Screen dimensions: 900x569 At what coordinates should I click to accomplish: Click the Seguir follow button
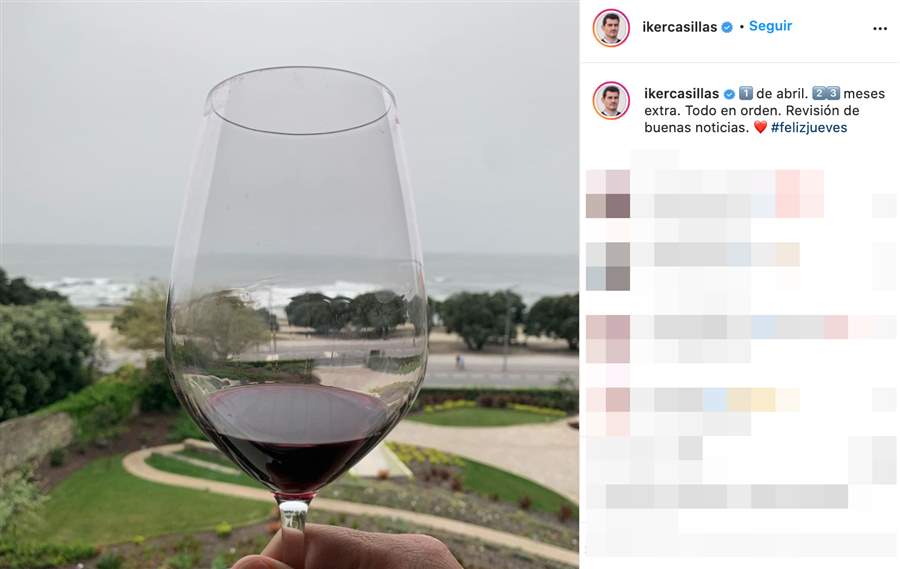click(x=770, y=26)
